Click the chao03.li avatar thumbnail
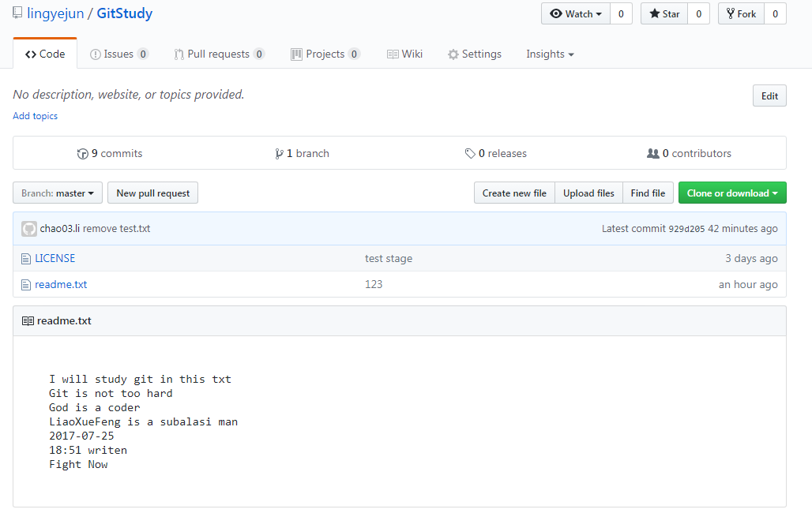Screen dimensions: 812x513 (29, 229)
